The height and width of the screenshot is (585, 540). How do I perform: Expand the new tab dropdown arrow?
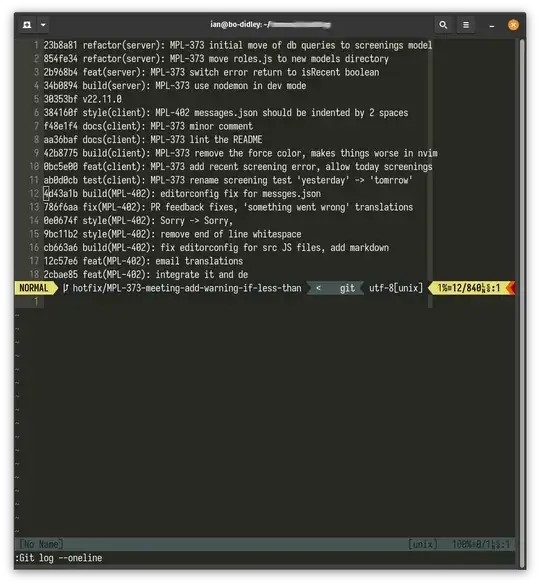click(x=43, y=25)
